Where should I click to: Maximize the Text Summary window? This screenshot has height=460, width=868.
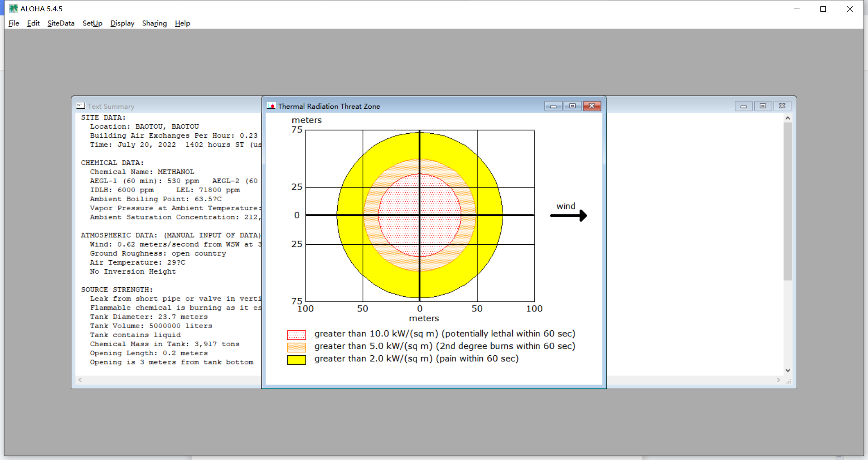pos(763,106)
